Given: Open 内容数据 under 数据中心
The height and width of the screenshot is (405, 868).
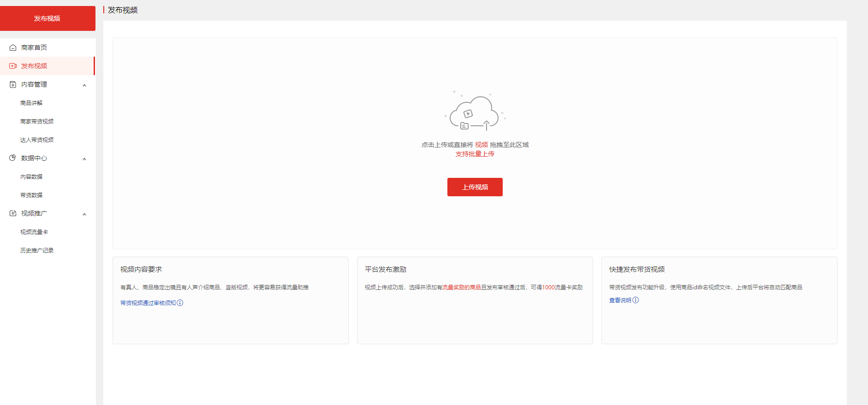Looking at the screenshot, I should click(x=31, y=176).
